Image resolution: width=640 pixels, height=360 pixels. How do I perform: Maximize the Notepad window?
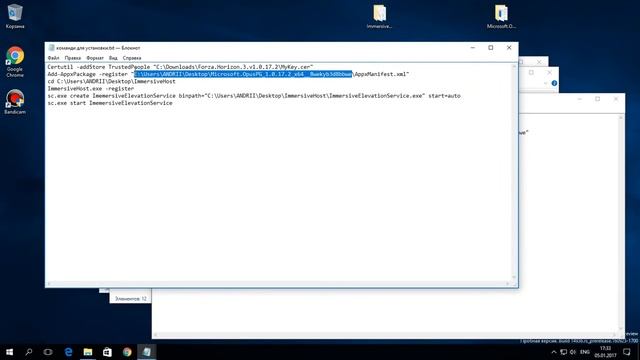(x=491, y=48)
